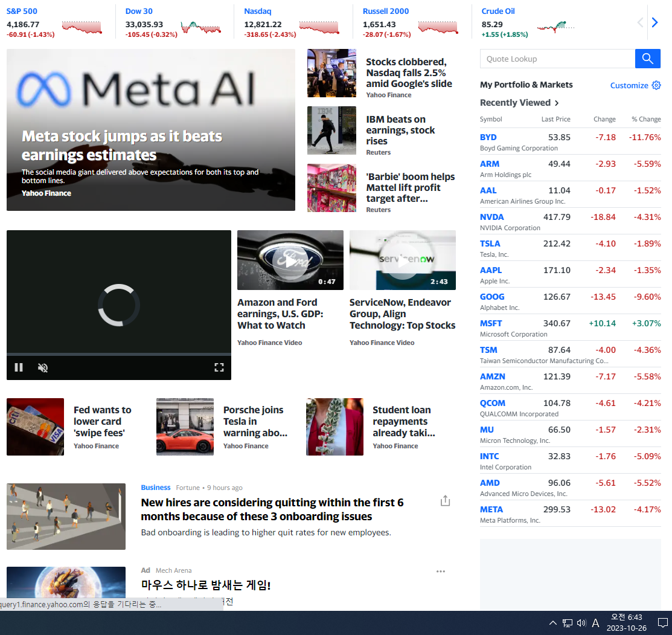Open the Crude Oil quote link
This screenshot has width=672, height=635.
[x=498, y=11]
